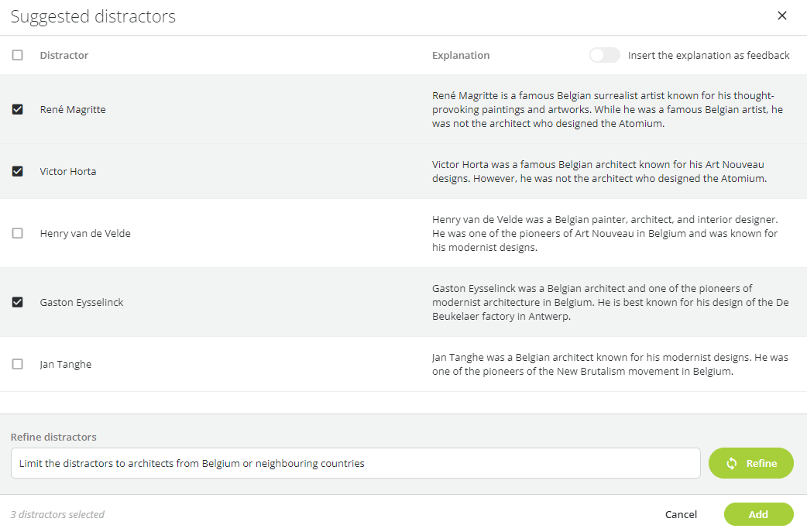The height and width of the screenshot is (532, 807).
Task: Click the Insert the explanation as feedback label
Action: tap(709, 55)
